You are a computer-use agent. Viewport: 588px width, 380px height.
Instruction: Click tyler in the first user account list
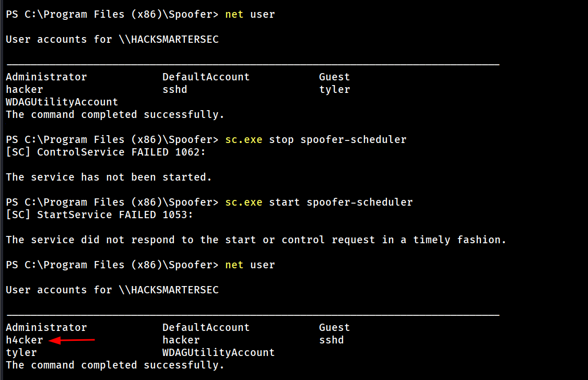coord(335,90)
